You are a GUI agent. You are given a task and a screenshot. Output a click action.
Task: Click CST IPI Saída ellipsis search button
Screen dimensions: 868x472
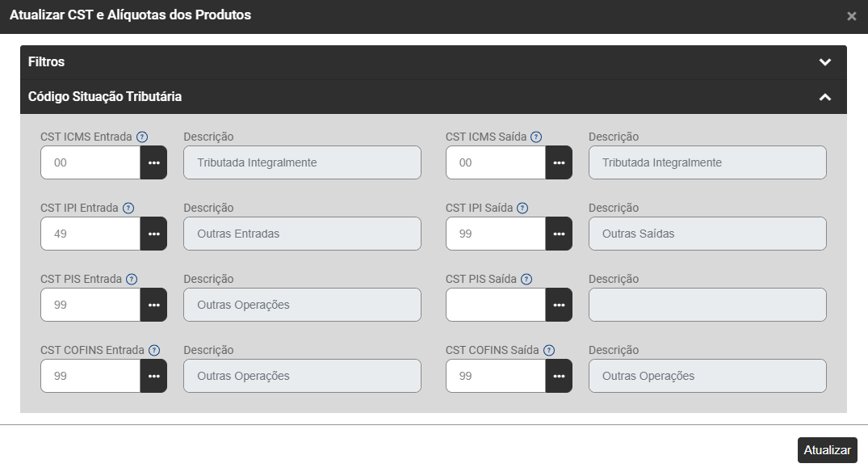click(559, 234)
